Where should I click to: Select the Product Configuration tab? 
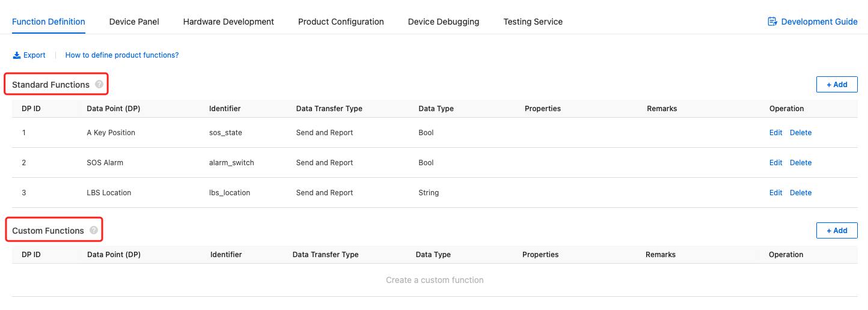[x=341, y=22]
